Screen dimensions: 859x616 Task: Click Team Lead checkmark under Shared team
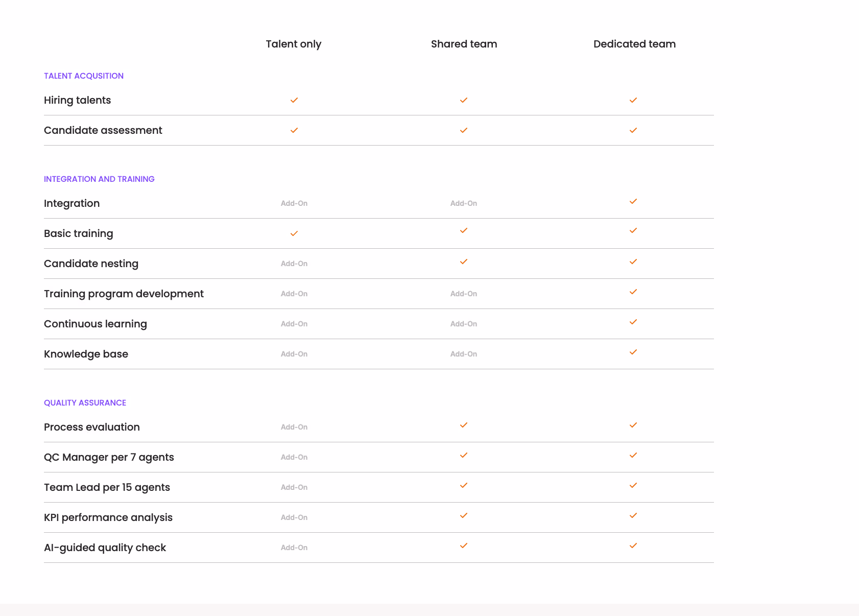point(464,485)
